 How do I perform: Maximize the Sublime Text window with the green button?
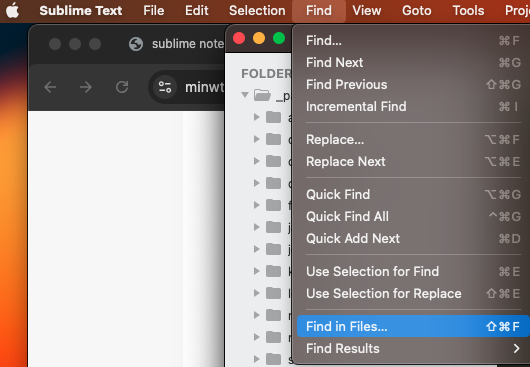(279, 38)
